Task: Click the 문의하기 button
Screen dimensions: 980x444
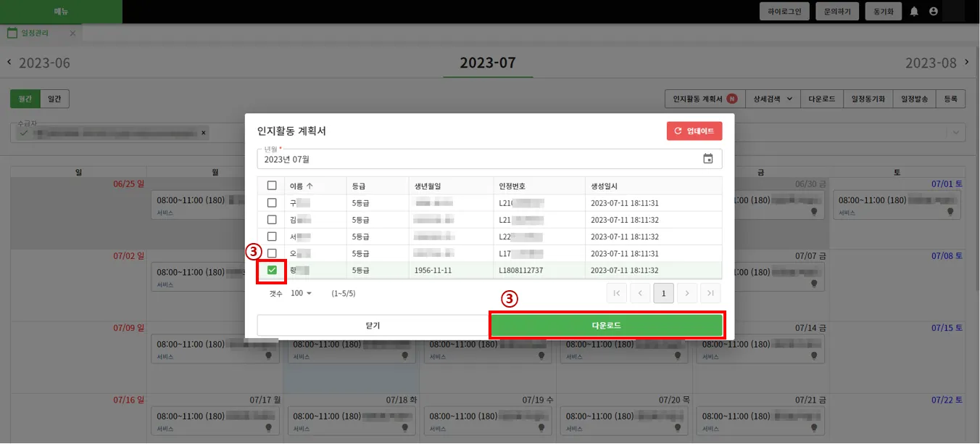Action: (x=837, y=12)
